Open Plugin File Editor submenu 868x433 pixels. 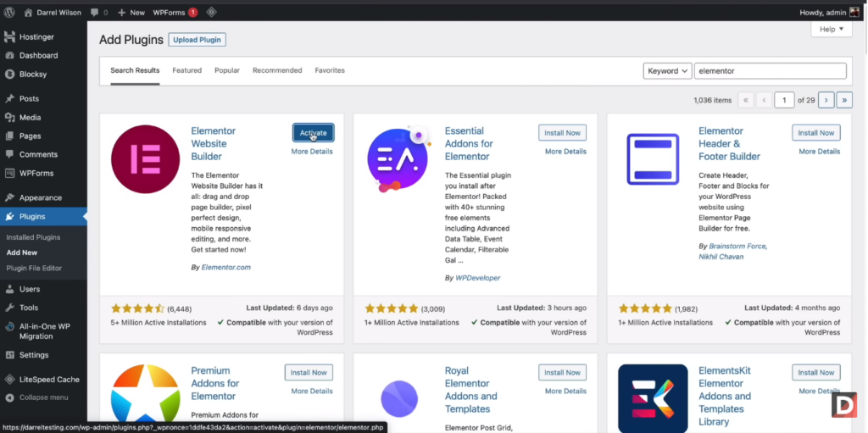tap(34, 268)
